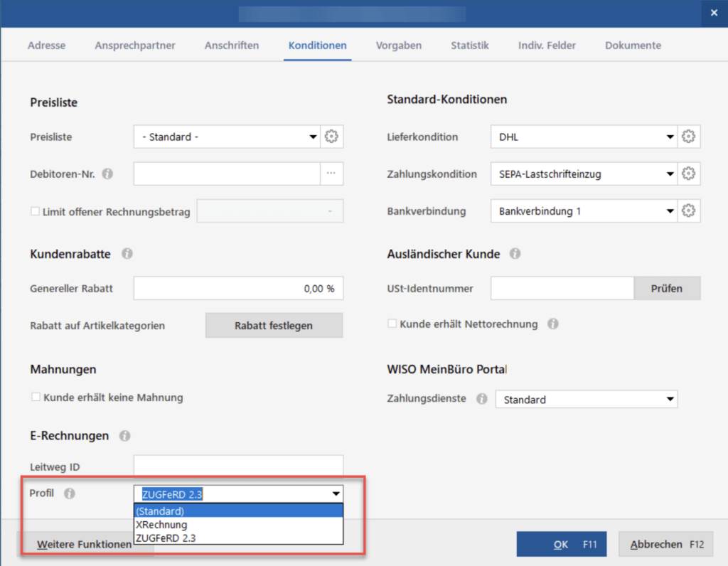Check Kunde erhält keine Mahnung

(36, 397)
